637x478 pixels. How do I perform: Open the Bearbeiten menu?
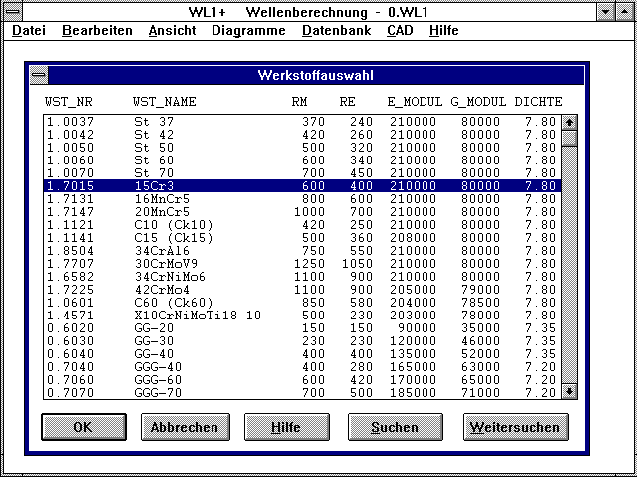(97, 31)
